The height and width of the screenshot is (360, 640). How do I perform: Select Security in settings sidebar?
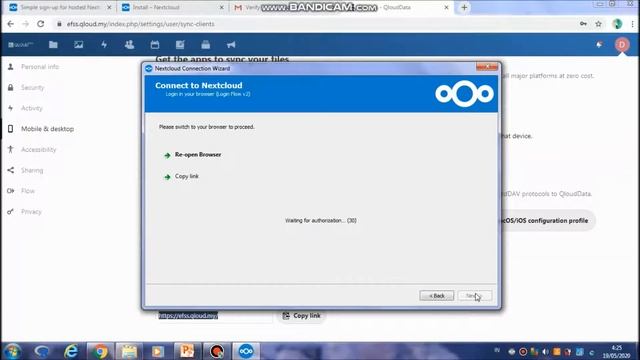(x=32, y=87)
